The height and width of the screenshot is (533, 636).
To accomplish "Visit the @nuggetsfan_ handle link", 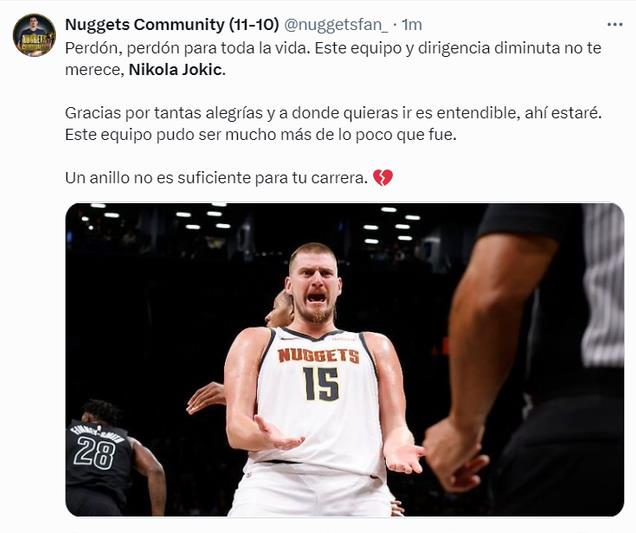I will (336, 25).
